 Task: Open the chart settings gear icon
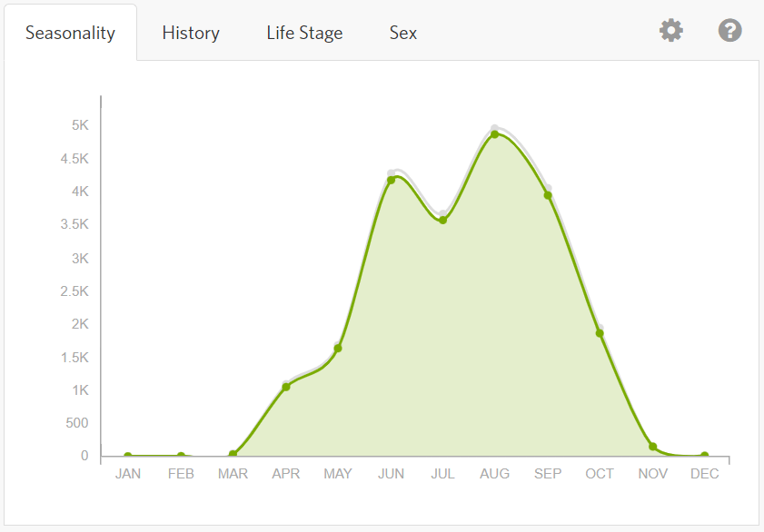(x=670, y=31)
